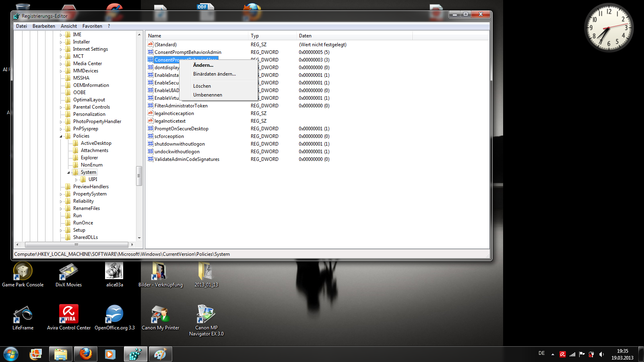Expand the Installer tree node

[61, 42]
